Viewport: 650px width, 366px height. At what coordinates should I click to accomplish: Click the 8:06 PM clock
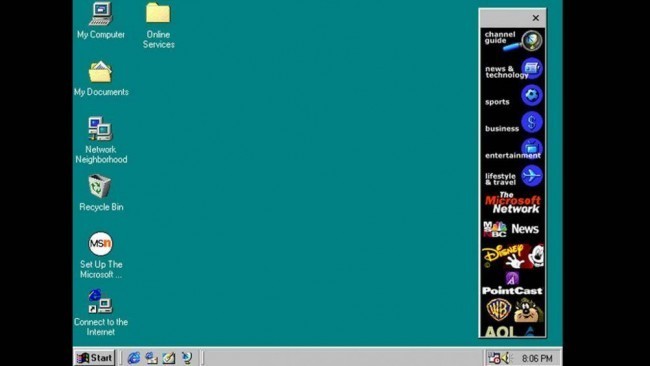(x=537, y=358)
